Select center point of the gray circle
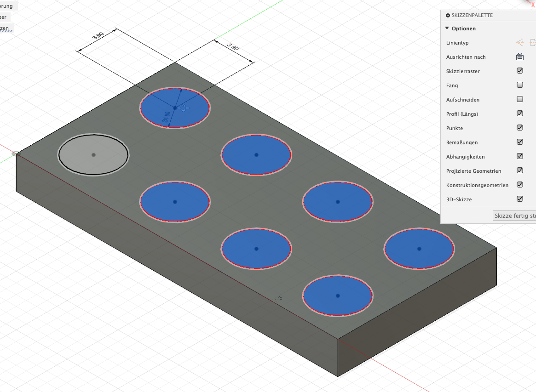 (x=93, y=155)
